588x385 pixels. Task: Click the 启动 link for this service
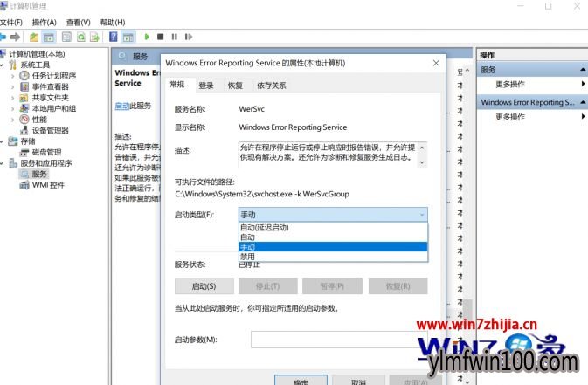[x=121, y=106]
